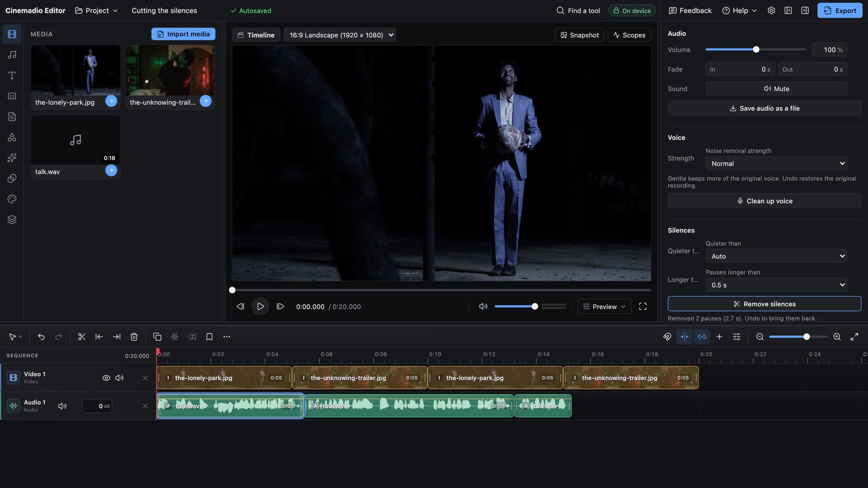Open the audio library sidebar icon

point(12,55)
